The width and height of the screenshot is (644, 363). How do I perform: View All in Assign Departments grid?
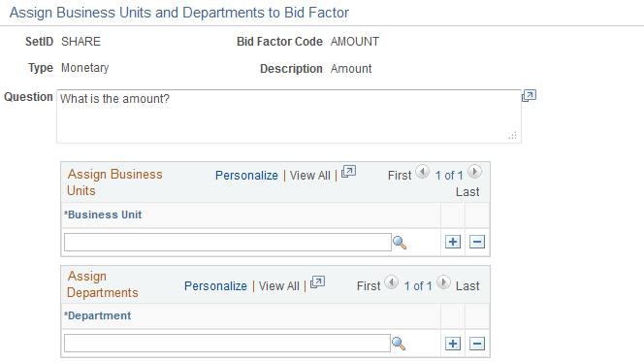279,286
